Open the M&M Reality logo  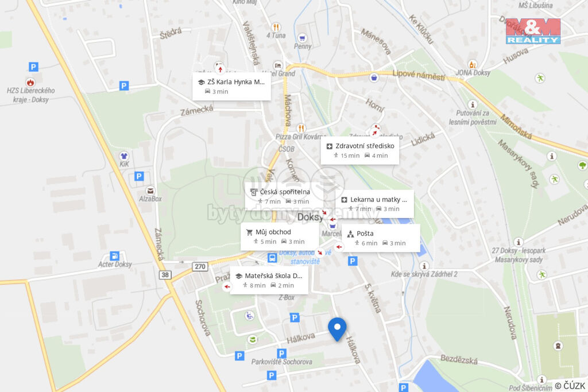tap(533, 31)
